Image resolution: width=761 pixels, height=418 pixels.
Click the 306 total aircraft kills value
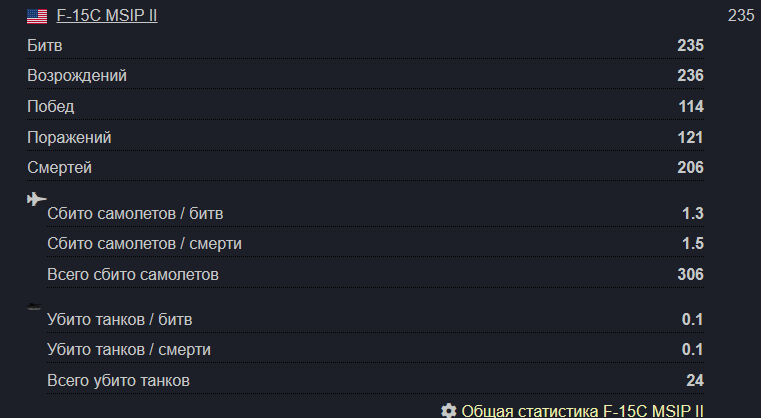click(690, 274)
